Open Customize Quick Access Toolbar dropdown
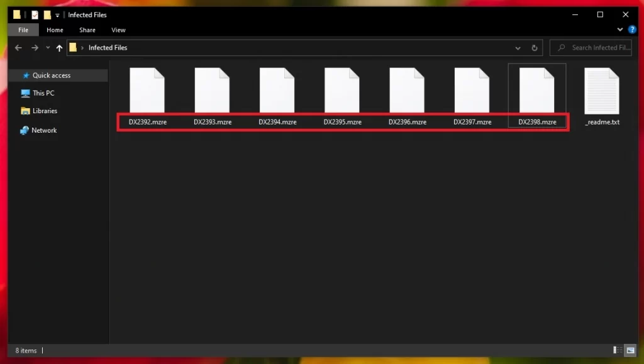The width and height of the screenshot is (644, 364). click(x=57, y=15)
